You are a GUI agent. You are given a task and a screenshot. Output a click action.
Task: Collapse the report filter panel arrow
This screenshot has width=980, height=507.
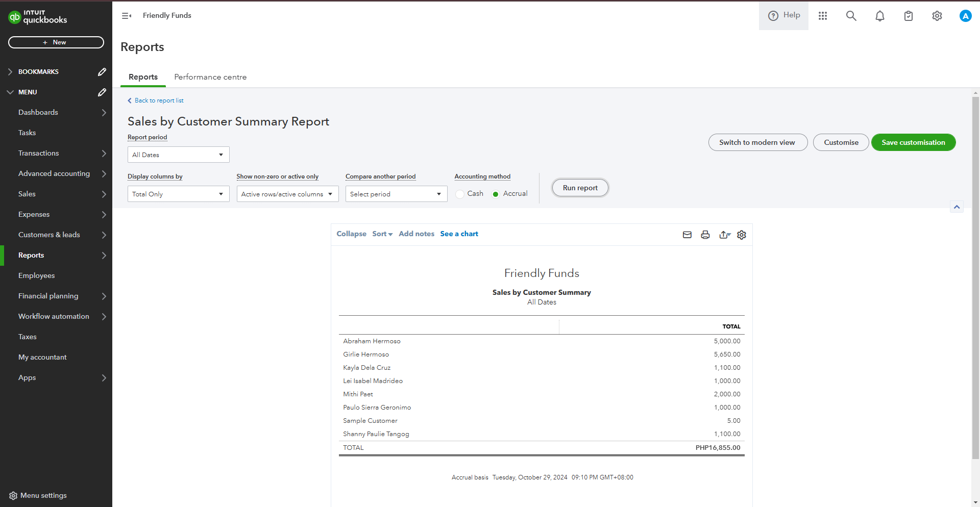click(957, 207)
